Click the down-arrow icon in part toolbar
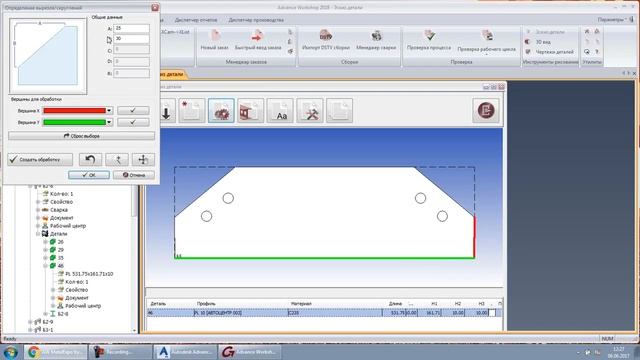 coord(166,111)
